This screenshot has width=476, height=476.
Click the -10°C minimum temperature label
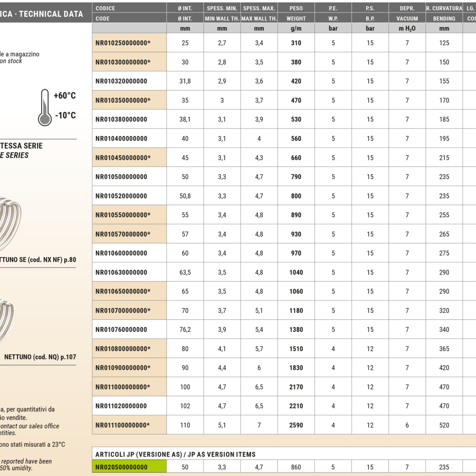(66, 115)
